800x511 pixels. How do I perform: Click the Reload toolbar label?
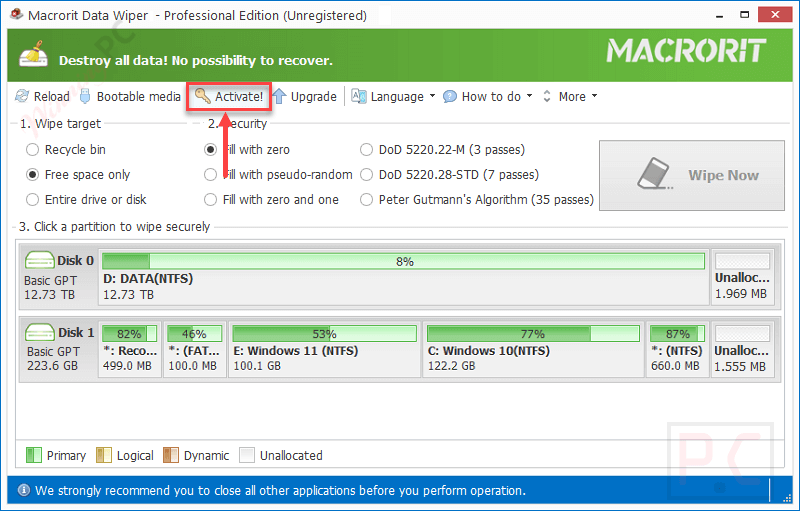point(52,96)
